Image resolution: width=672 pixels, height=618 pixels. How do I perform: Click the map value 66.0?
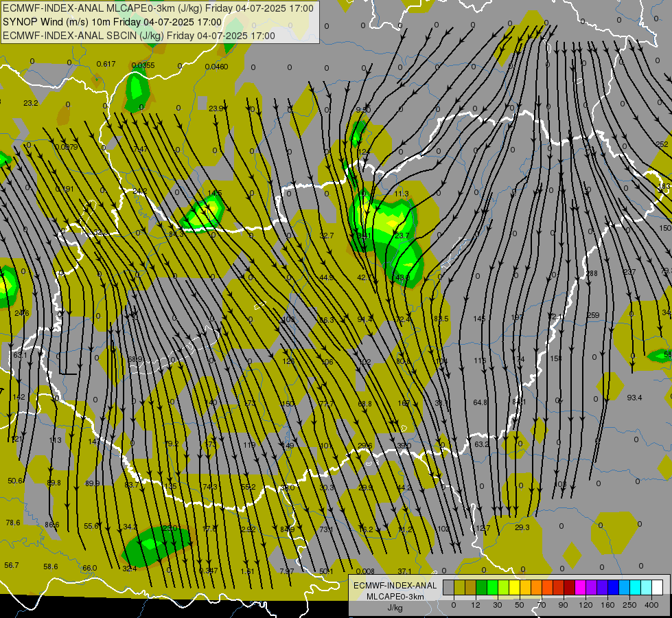tap(89, 568)
